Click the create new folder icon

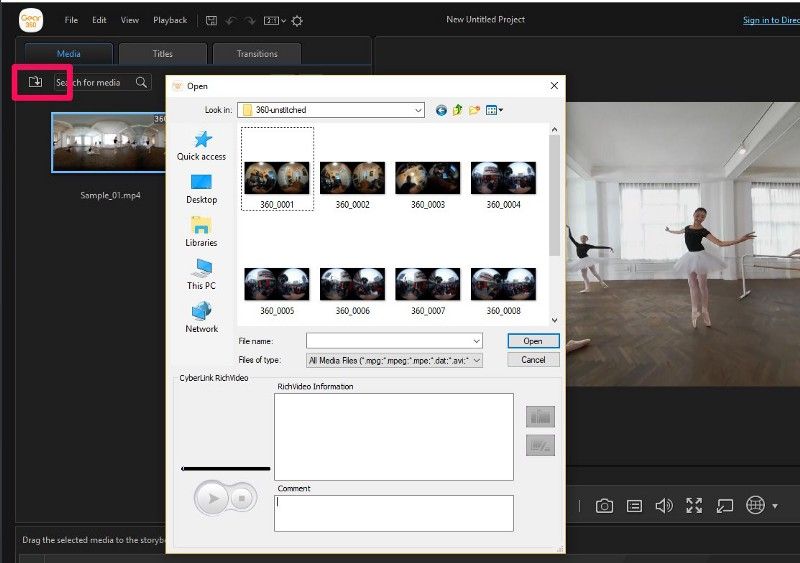coord(474,110)
